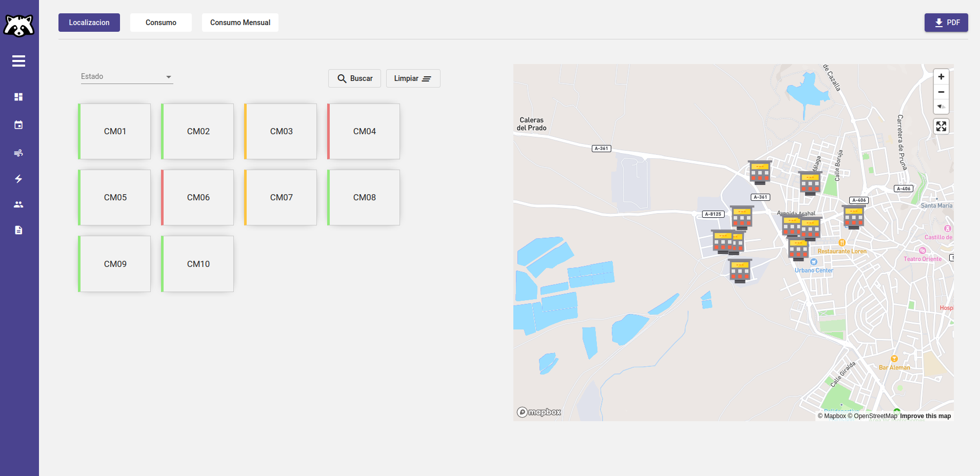
Task: Click the Bar Aleman map label
Action: (894, 367)
